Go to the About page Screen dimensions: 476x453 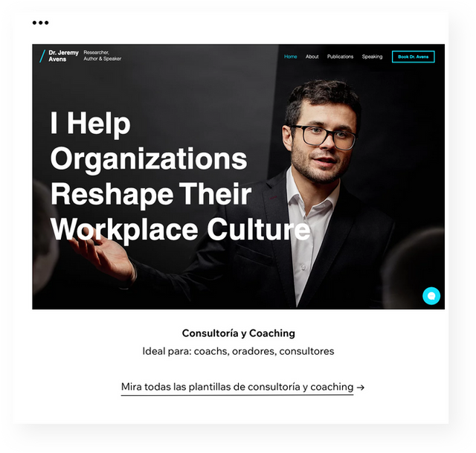click(x=312, y=57)
